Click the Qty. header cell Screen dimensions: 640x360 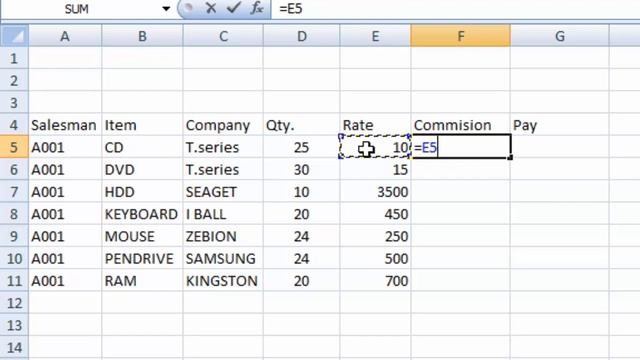point(302,125)
